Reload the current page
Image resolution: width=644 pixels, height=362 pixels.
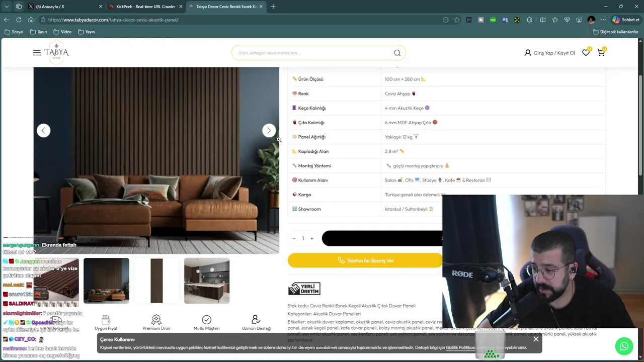19,20
